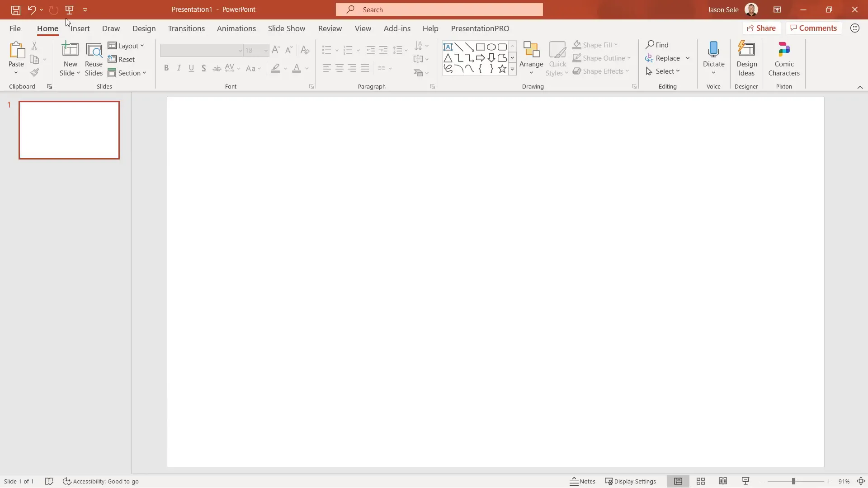Select the Rectangle shape in Drawing gallery
Viewport: 868px width, 488px height.
pos(481,47)
